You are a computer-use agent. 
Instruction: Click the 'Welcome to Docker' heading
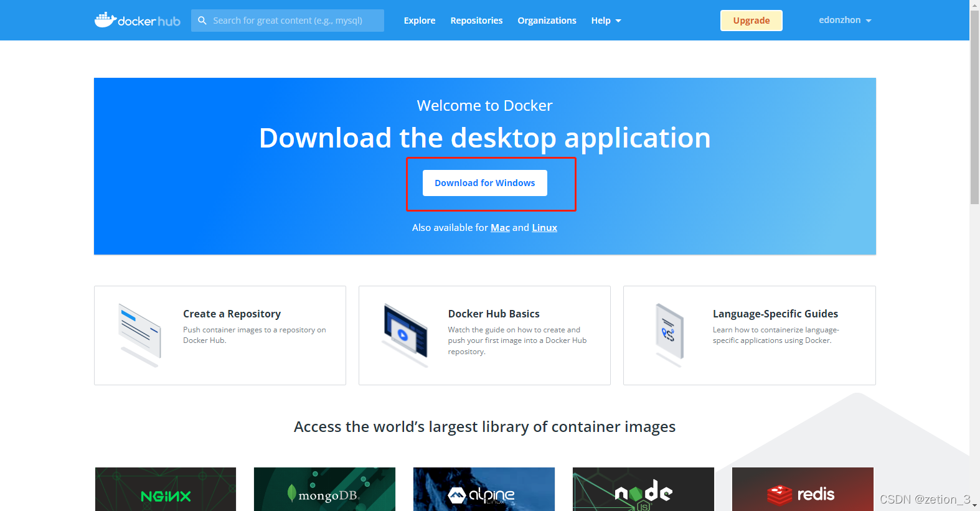pos(484,106)
